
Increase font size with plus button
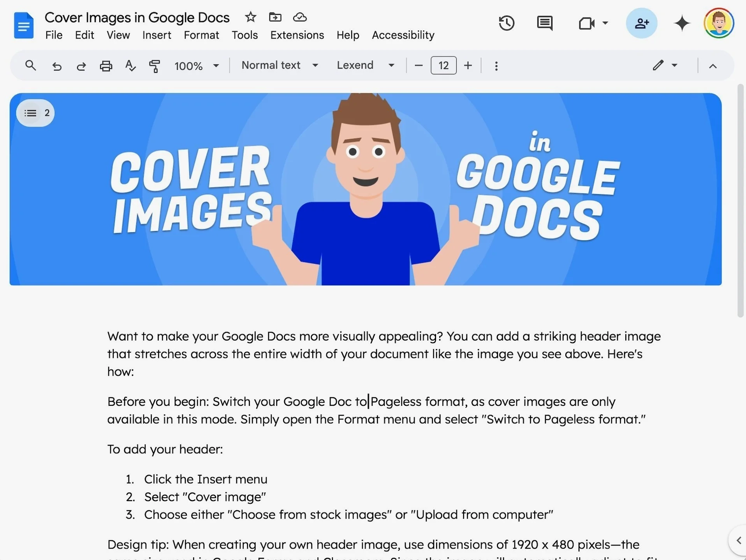point(468,65)
